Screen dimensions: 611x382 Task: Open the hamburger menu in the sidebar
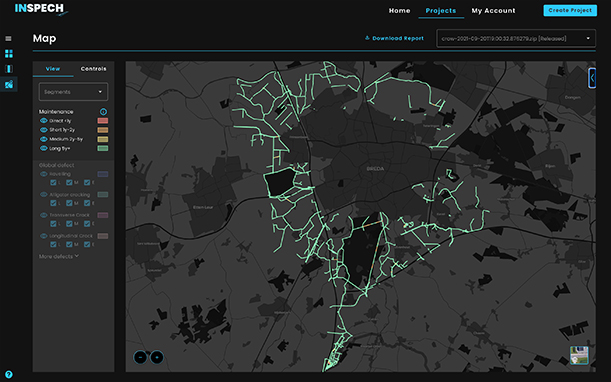coord(8,38)
